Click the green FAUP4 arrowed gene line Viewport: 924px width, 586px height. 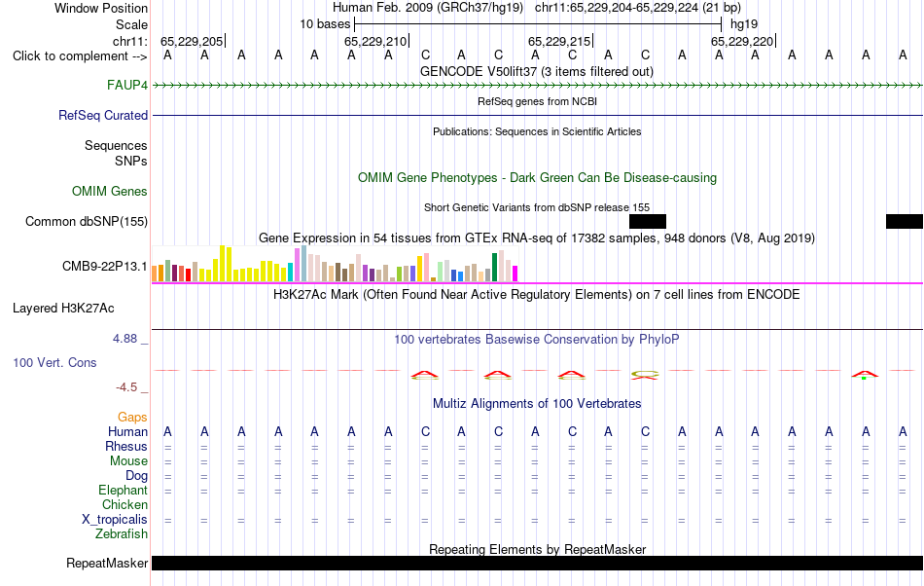point(538,86)
